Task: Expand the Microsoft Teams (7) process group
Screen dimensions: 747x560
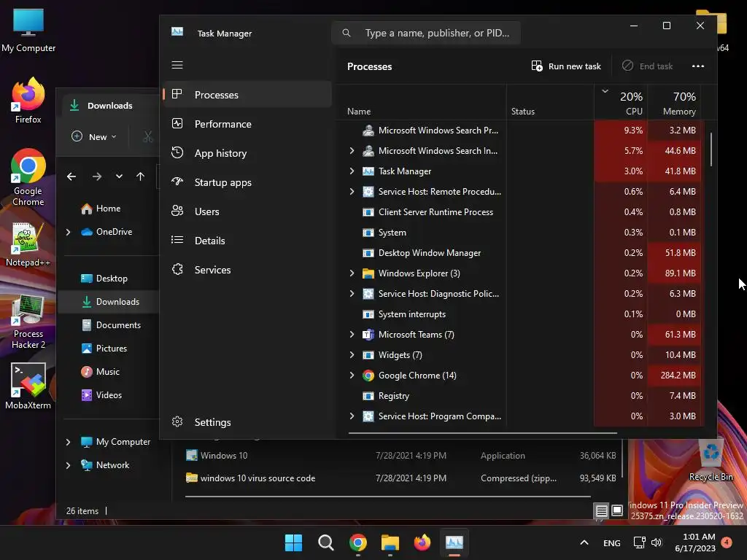Action: click(352, 334)
